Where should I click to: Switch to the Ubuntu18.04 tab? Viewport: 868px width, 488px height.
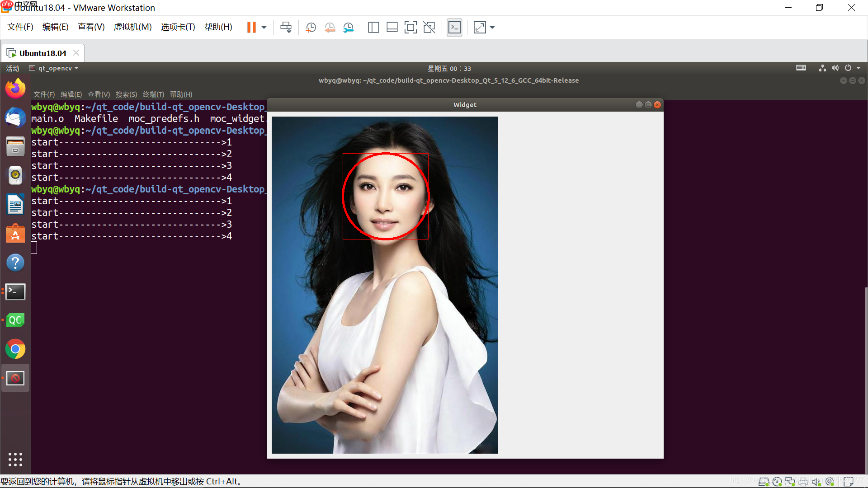[42, 52]
